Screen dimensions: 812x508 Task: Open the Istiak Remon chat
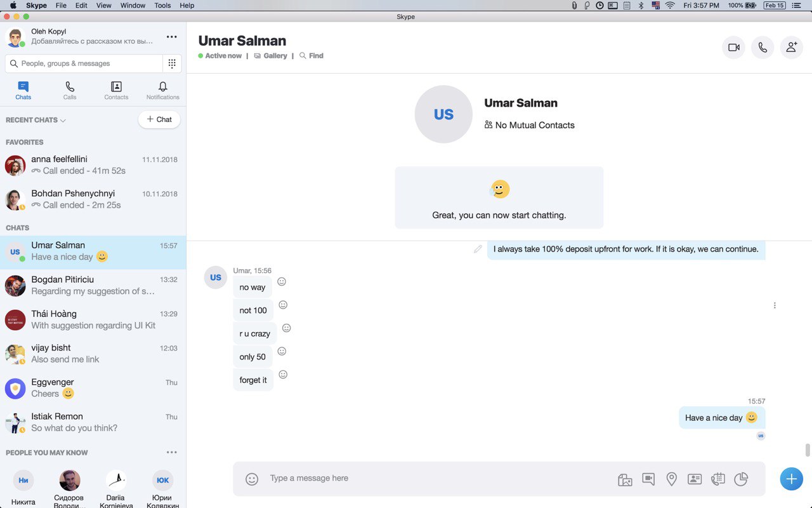pyautogui.click(x=93, y=423)
